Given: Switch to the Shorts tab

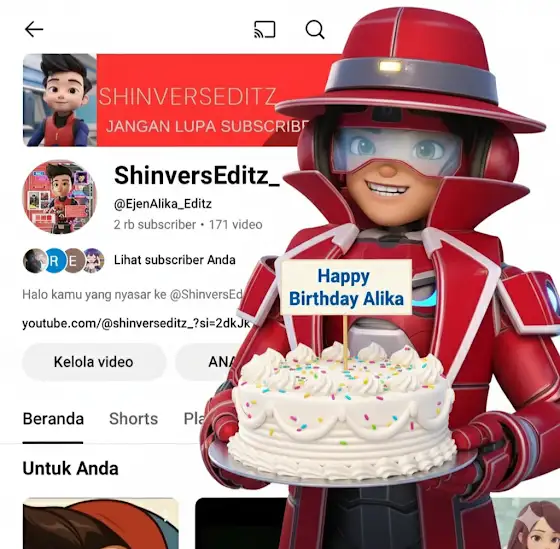Looking at the screenshot, I should [x=134, y=419].
